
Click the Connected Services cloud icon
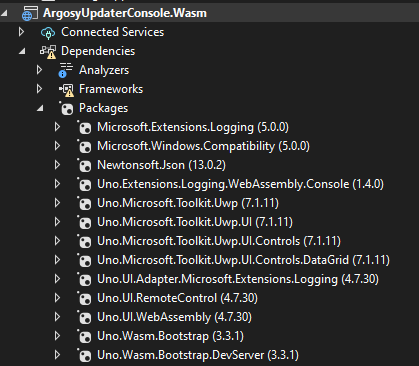48,33
